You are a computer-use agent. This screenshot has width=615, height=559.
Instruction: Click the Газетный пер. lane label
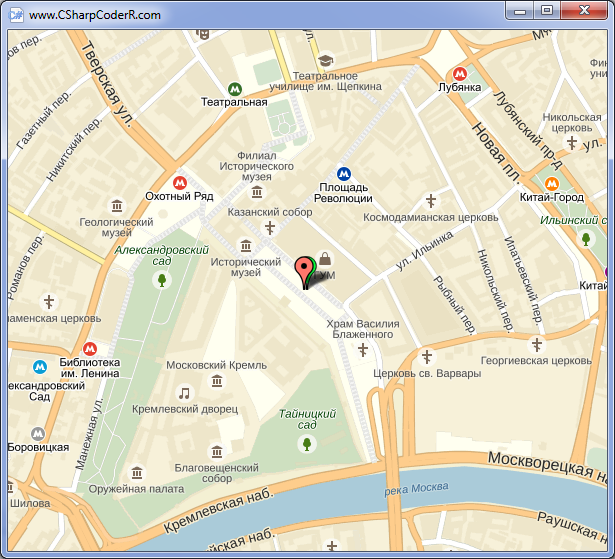click(x=44, y=120)
